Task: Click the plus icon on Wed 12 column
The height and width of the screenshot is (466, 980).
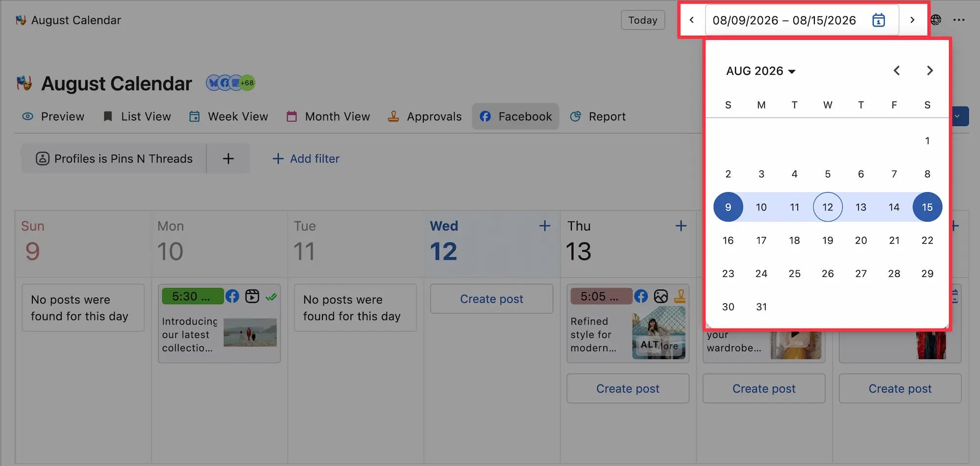Action: pyautogui.click(x=544, y=226)
